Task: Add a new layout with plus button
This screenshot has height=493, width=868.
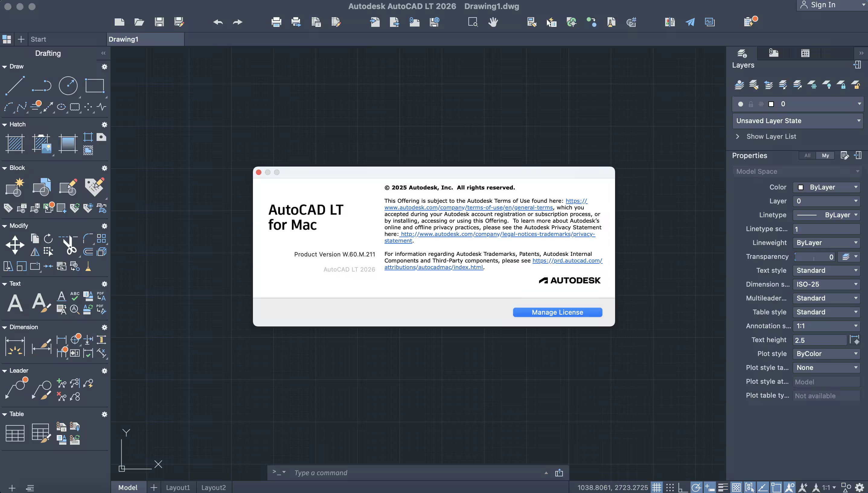Action: 154,488
